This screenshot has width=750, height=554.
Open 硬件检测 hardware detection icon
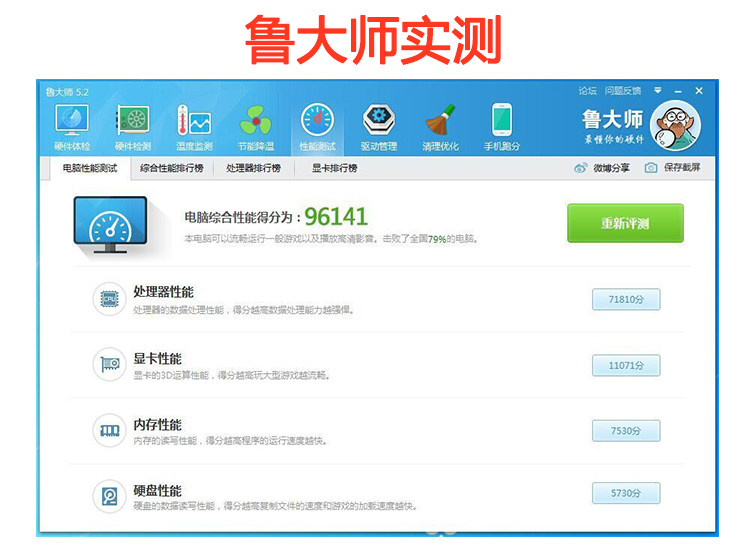133,120
